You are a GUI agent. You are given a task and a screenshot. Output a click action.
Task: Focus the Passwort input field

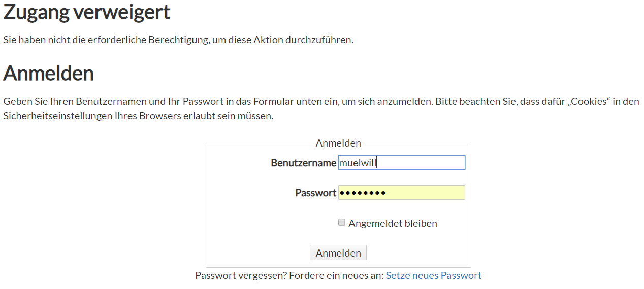[401, 193]
